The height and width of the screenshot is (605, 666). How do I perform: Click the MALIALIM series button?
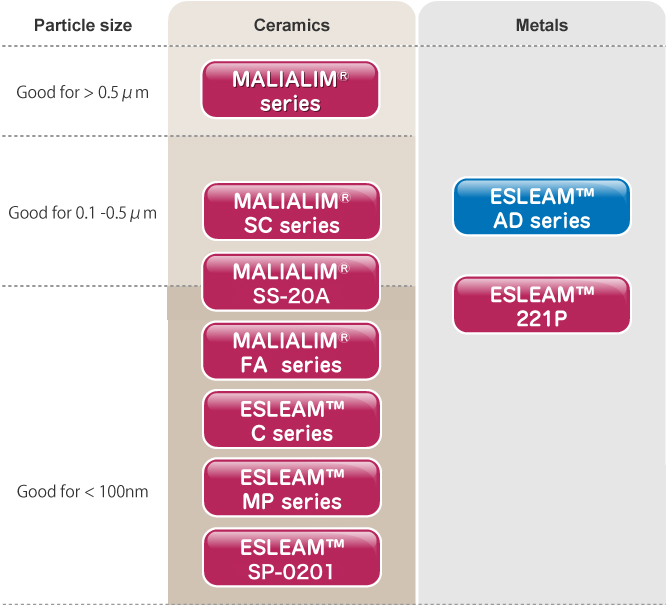click(x=291, y=90)
